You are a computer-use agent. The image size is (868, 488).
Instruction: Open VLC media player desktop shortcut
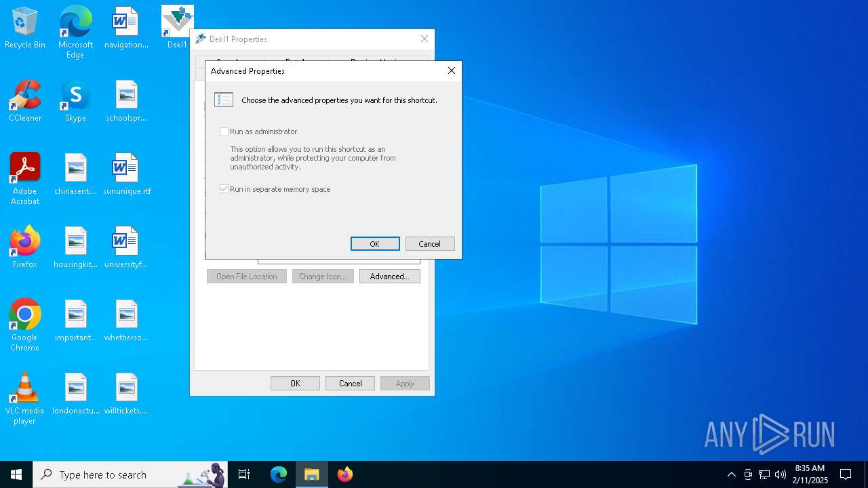click(25, 399)
